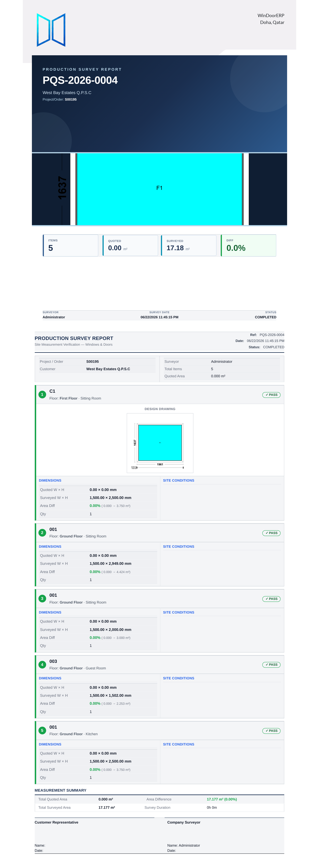319x868 pixels.
Task: Click the green "17.177 m² (0.00%)" area difference
Action: point(222,799)
